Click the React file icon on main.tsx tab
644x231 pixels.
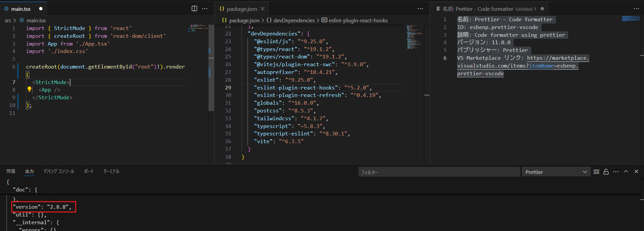pos(6,9)
